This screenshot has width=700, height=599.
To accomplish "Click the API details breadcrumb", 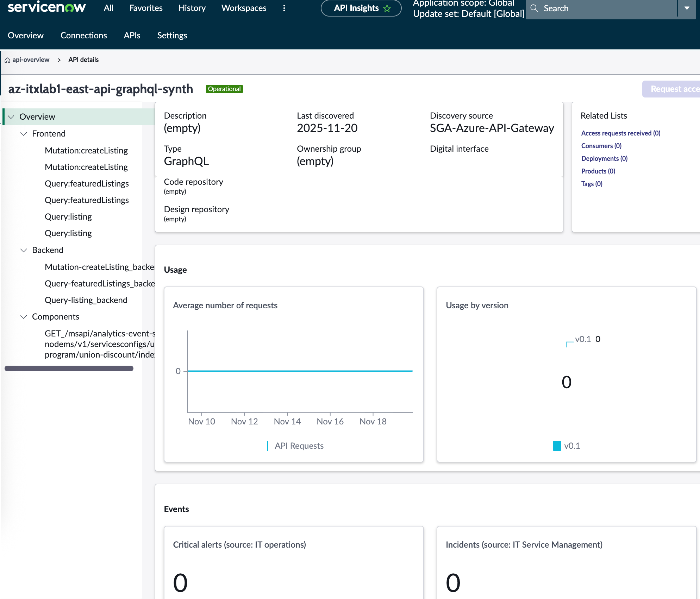I will pos(83,60).
